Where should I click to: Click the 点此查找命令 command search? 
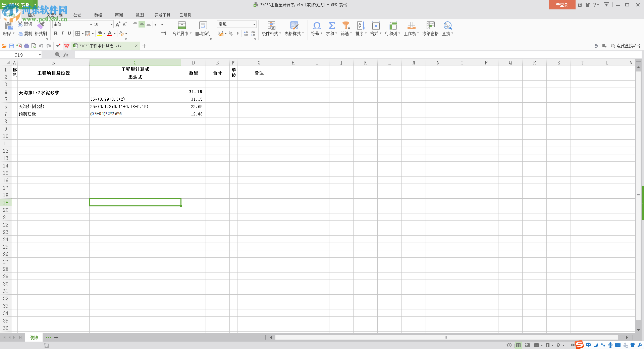click(626, 46)
